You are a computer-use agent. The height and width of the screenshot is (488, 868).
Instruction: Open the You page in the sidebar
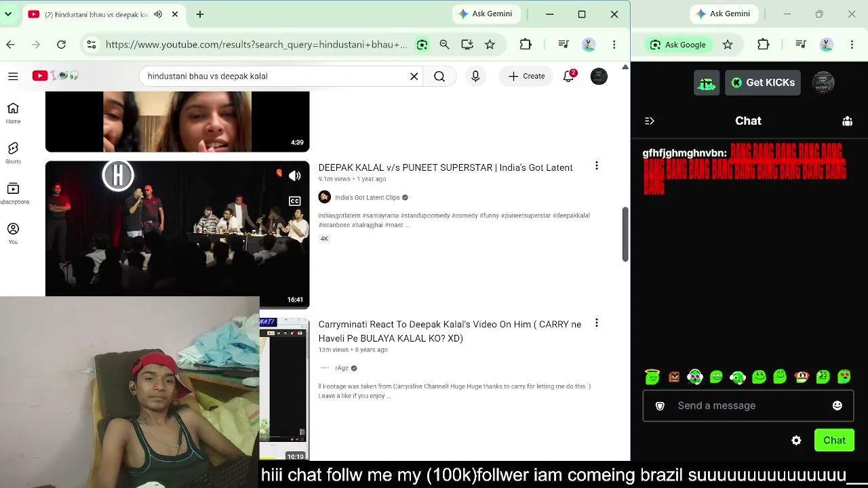13,233
